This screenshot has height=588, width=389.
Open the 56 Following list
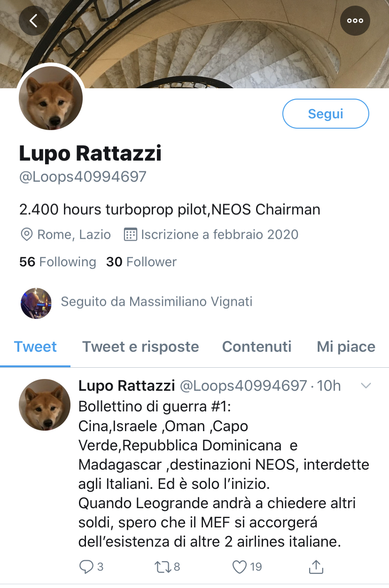coord(57,262)
